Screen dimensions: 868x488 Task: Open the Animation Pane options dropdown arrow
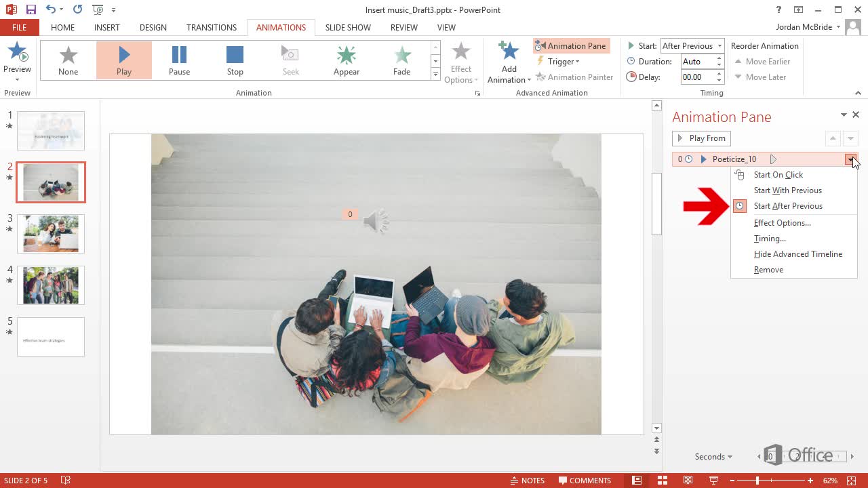click(x=844, y=115)
